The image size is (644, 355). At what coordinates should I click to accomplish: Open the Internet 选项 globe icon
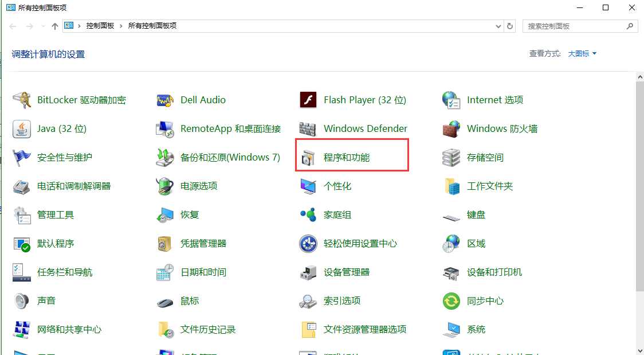(451, 100)
